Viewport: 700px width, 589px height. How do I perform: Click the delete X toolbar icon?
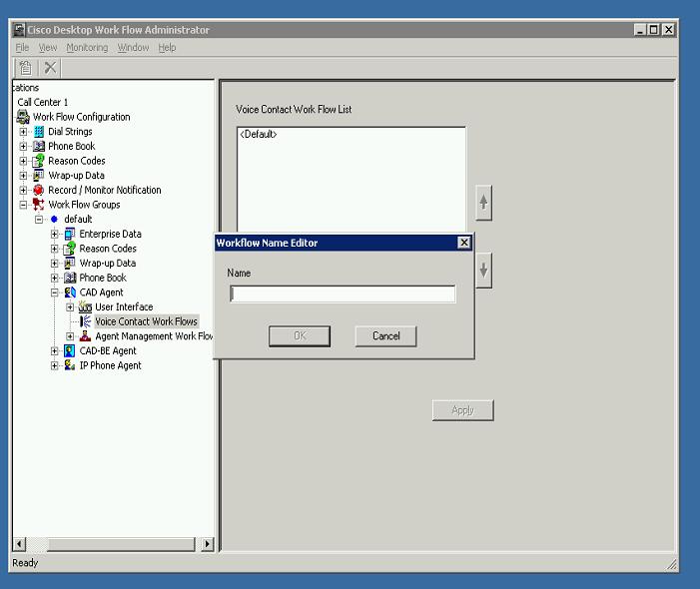click(x=50, y=68)
